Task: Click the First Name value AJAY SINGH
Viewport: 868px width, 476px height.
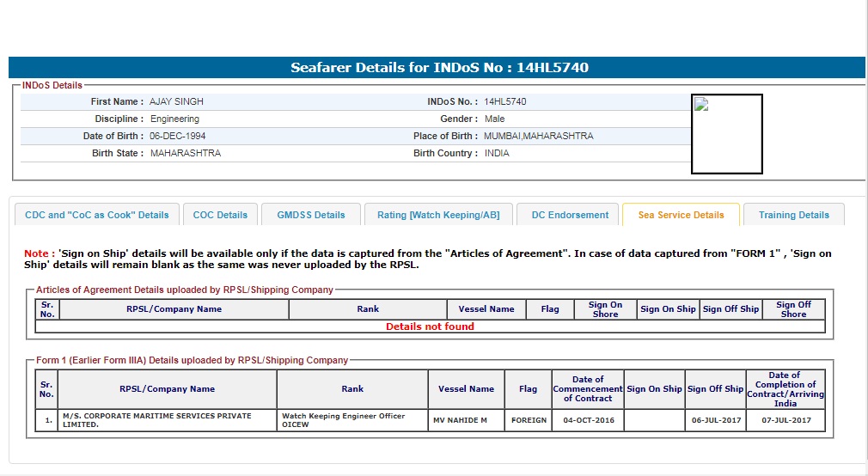Action: coord(176,101)
